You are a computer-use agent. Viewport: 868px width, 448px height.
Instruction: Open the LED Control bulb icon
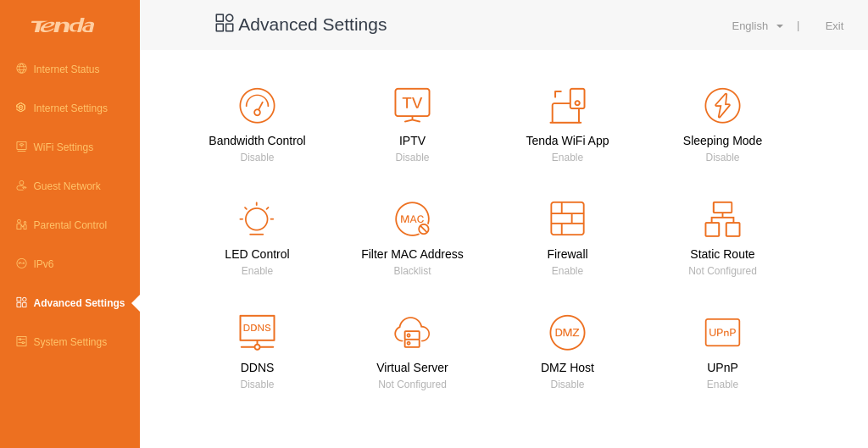click(x=257, y=219)
